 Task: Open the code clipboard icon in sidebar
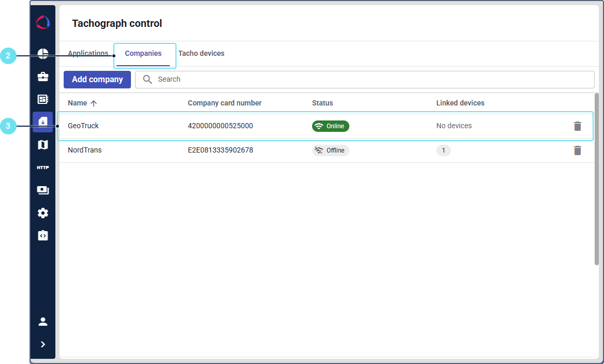pyautogui.click(x=43, y=236)
